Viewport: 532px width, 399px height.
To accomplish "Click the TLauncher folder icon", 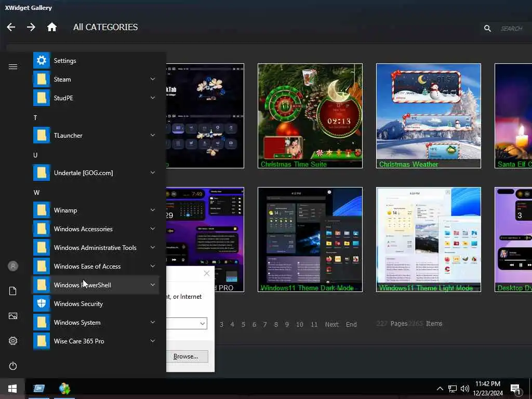I will pyautogui.click(x=42, y=136).
